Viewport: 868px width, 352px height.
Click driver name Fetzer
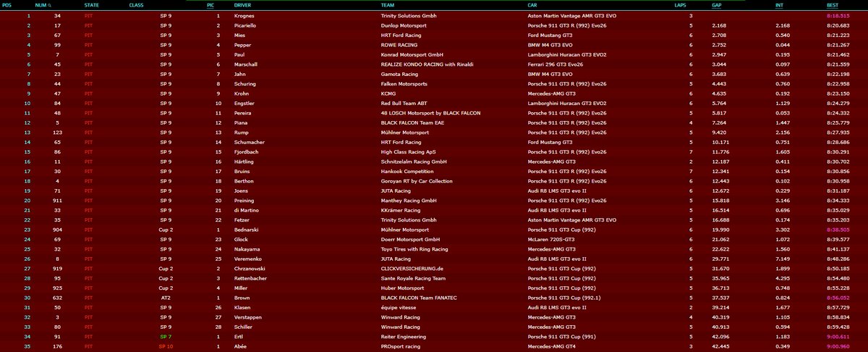(243, 220)
